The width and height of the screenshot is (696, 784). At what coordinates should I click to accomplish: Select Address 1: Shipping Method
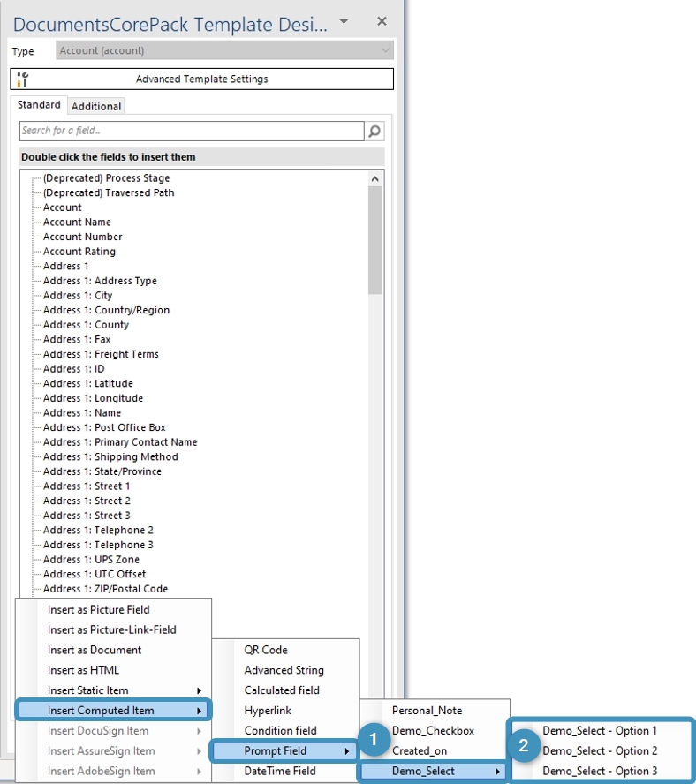click(x=110, y=456)
